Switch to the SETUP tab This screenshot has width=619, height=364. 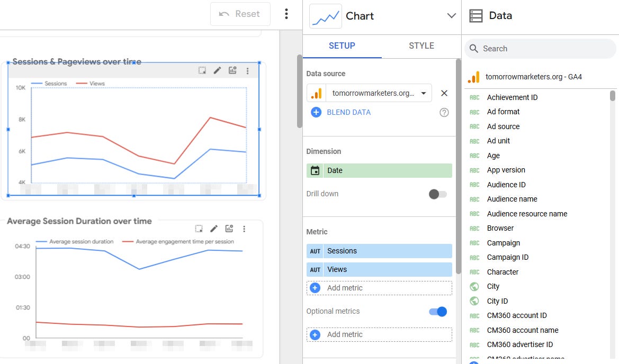342,46
